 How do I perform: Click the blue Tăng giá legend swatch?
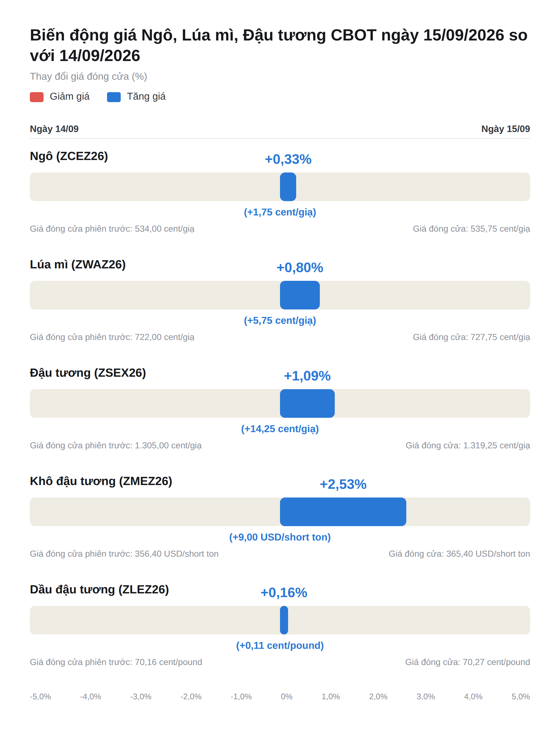pyautogui.click(x=114, y=97)
